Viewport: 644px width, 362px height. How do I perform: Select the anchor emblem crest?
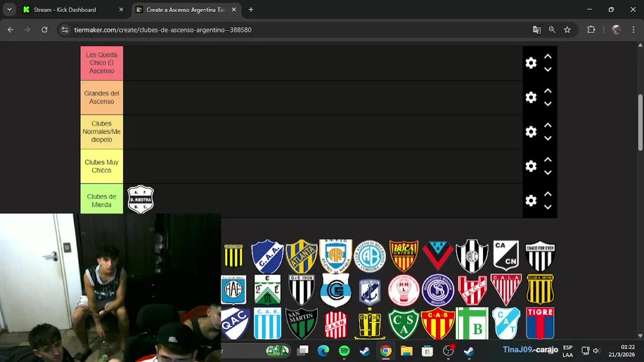pos(370,291)
